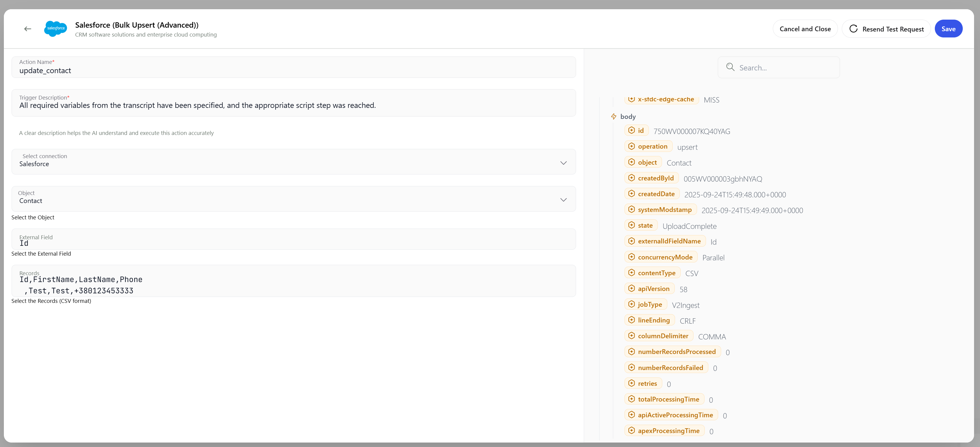This screenshot has width=980, height=447.
Task: Insert the apiActiveProcessingTime plus icon
Action: tap(632, 415)
